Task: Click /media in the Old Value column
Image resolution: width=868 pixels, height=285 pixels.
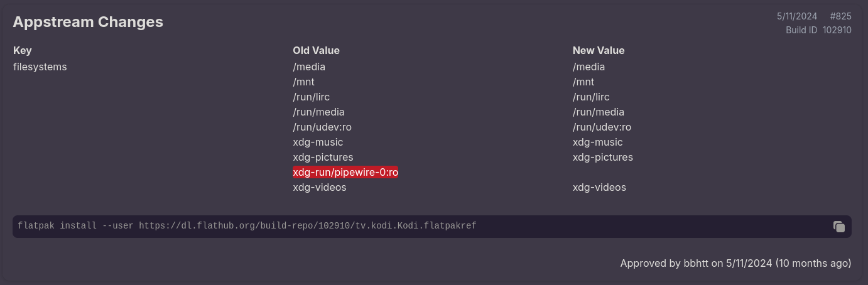Action: (309, 67)
